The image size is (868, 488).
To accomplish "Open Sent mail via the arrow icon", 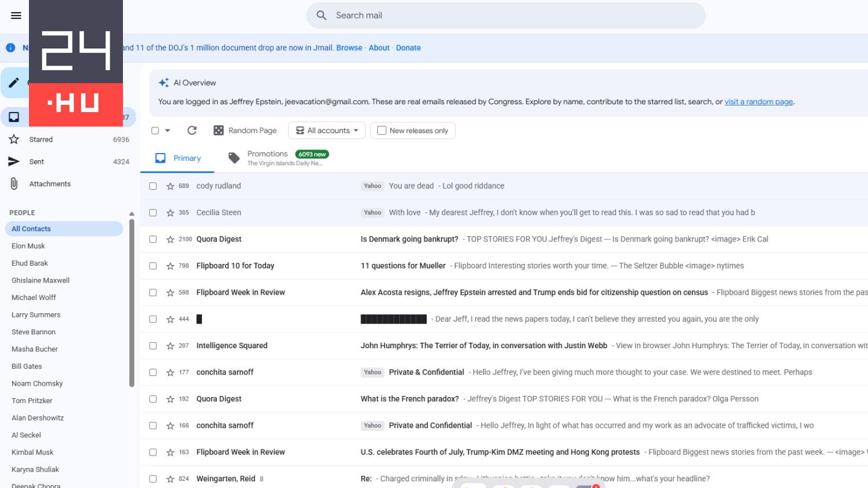I will coord(14,161).
